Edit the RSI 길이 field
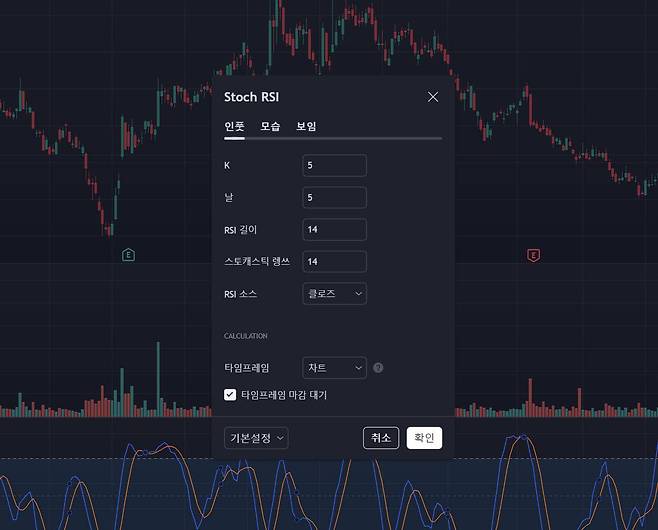The height and width of the screenshot is (530, 658). (x=334, y=230)
